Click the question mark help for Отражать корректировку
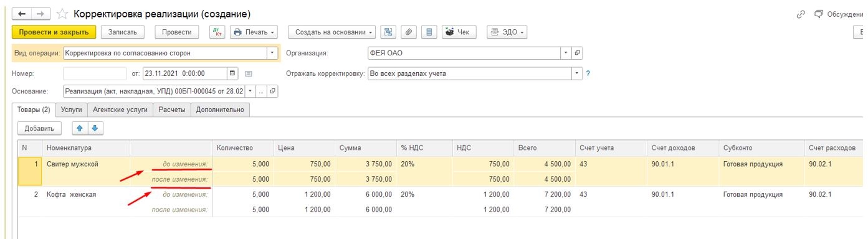 pyautogui.click(x=588, y=73)
